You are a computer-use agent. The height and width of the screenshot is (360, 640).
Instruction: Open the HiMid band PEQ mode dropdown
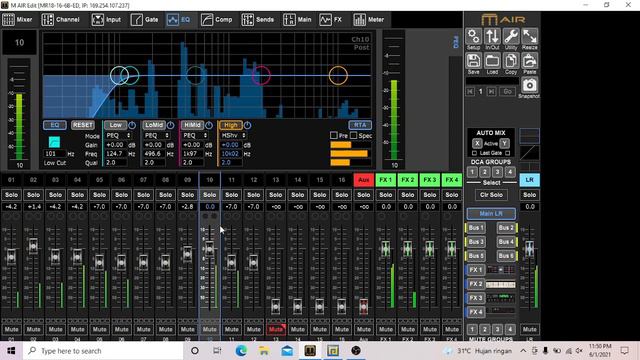(x=195, y=135)
